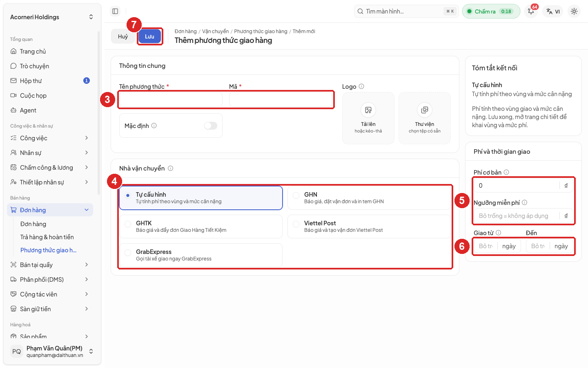588x368 pixels.
Task: Save with the Lưu button
Action: click(149, 36)
